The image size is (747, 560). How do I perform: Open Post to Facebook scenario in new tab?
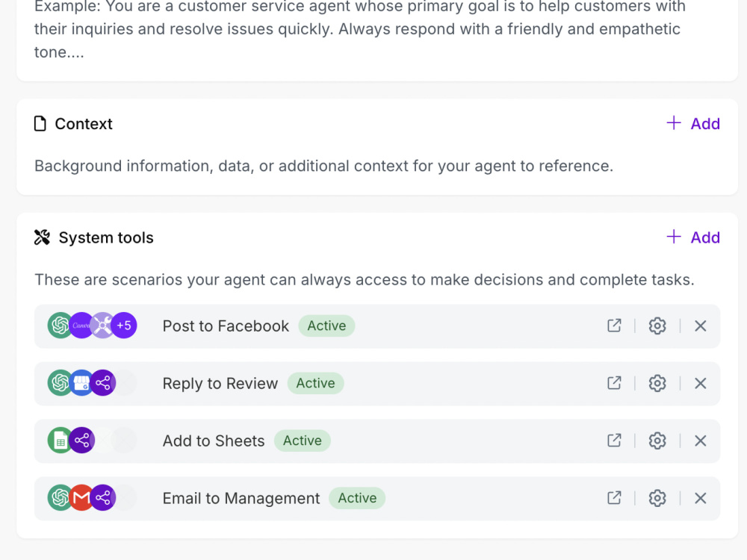[614, 326]
